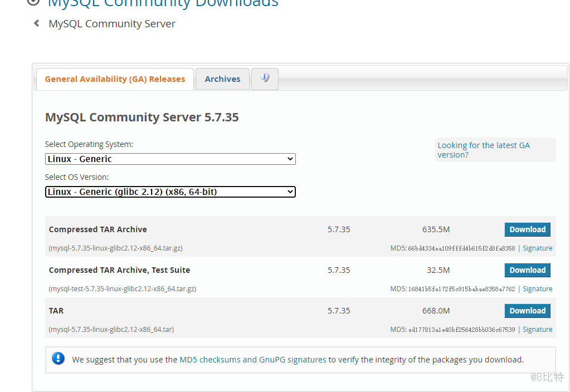Click the Download button for Test Suite archive

pyautogui.click(x=527, y=269)
